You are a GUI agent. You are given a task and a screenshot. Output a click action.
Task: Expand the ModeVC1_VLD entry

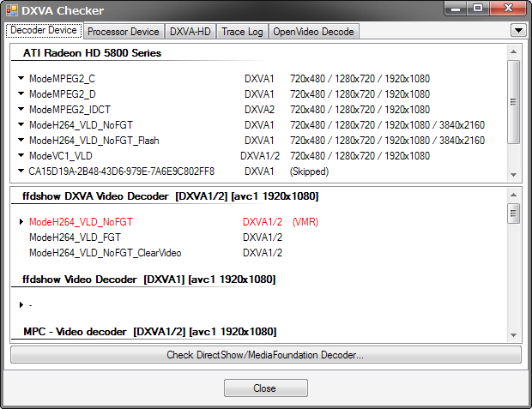[x=21, y=156]
